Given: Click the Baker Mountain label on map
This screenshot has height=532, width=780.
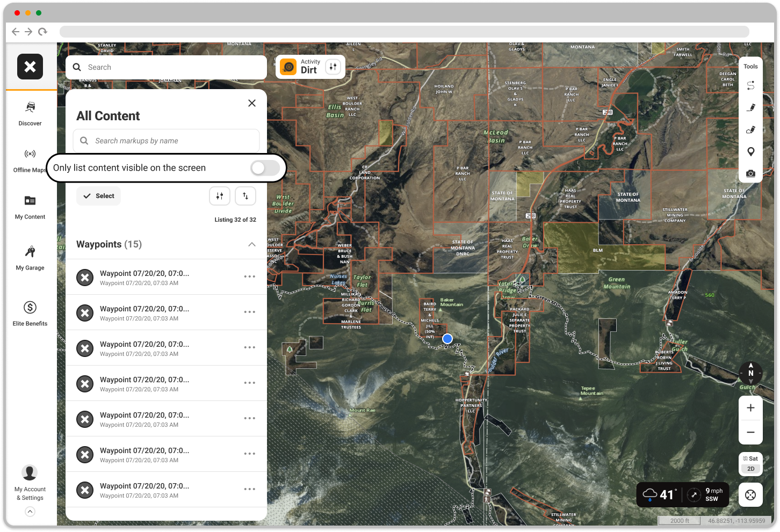Looking at the screenshot, I should 451,302.
